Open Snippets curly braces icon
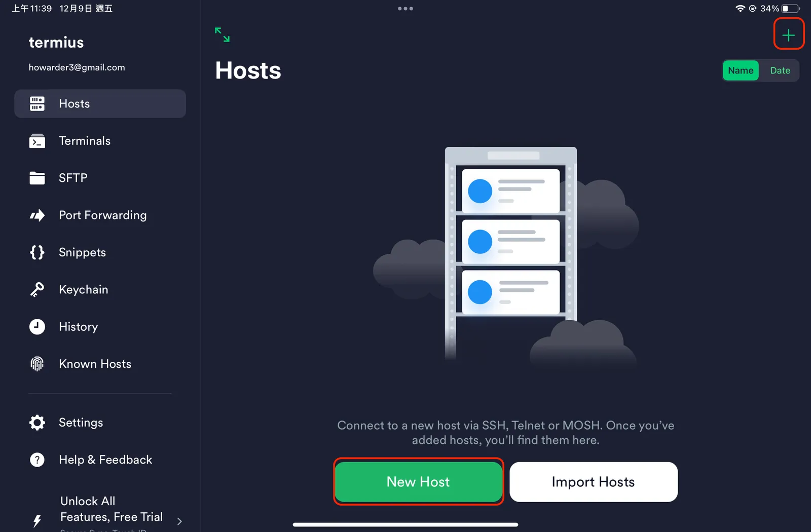The height and width of the screenshot is (532, 811). [x=37, y=252]
